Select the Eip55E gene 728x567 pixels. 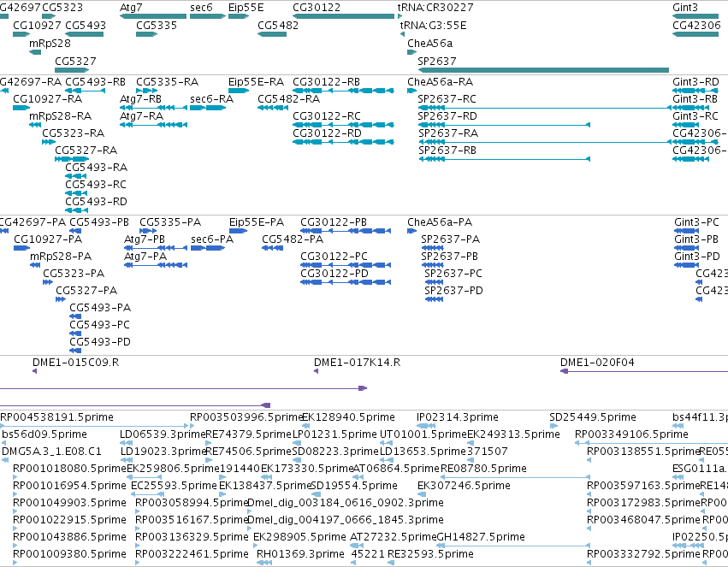(239, 16)
